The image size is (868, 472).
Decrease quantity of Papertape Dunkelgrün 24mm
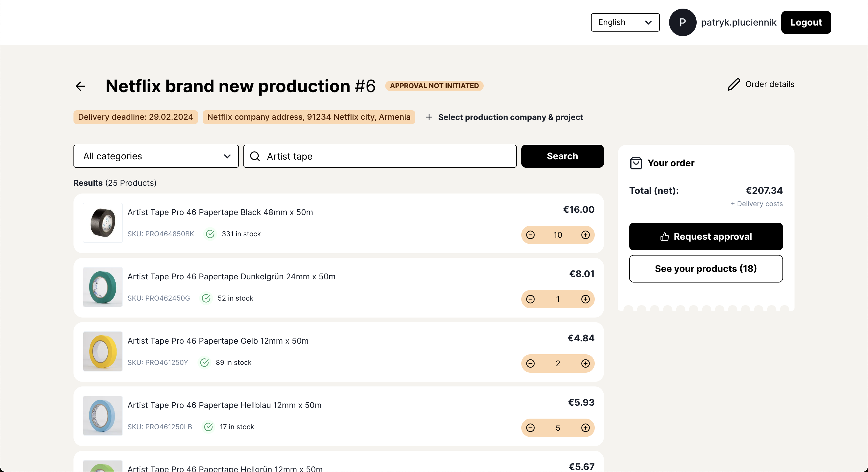click(530, 299)
